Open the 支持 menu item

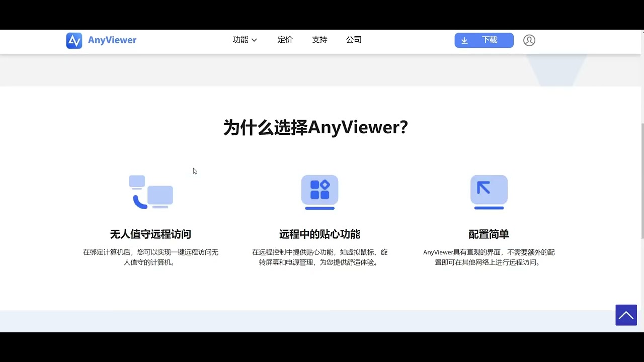(319, 40)
